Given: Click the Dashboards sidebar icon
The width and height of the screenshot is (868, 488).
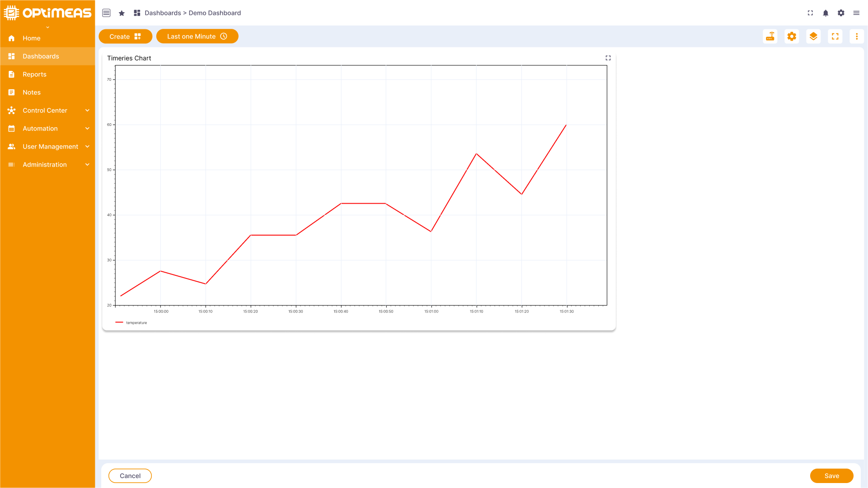Looking at the screenshot, I should point(12,56).
